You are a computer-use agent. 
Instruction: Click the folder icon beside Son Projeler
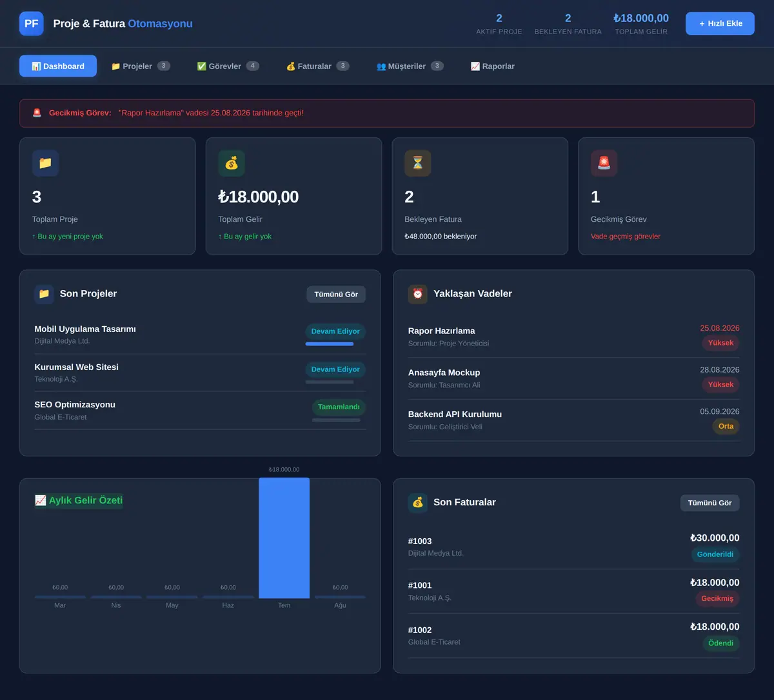pyautogui.click(x=44, y=294)
